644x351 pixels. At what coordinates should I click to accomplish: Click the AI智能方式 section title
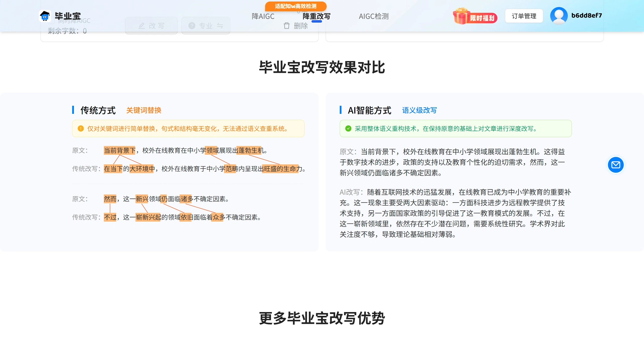369,110
